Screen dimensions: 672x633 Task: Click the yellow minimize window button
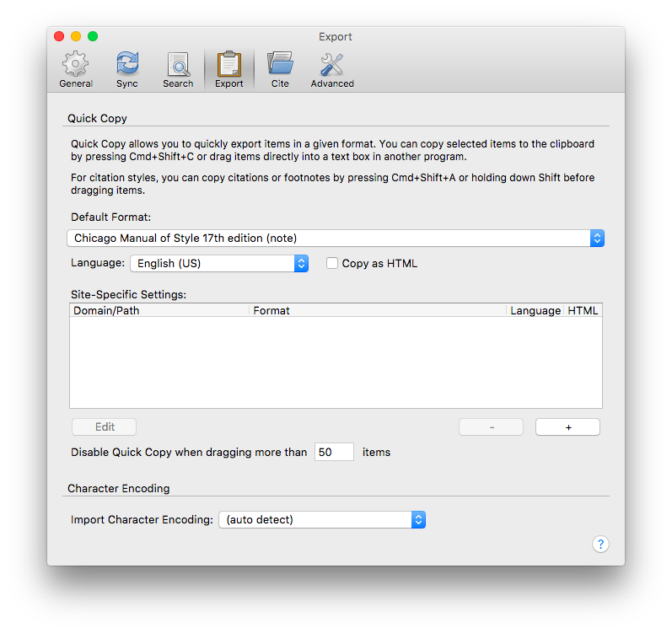coord(76,36)
